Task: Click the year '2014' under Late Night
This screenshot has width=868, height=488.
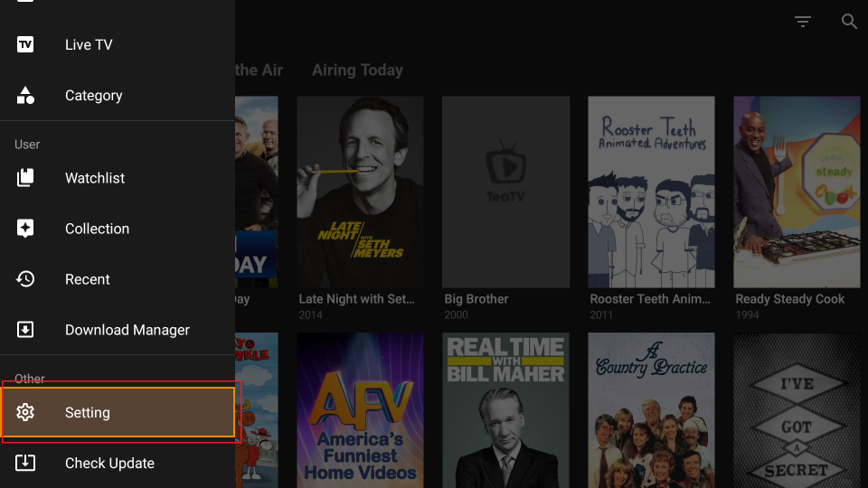Action: click(310, 314)
